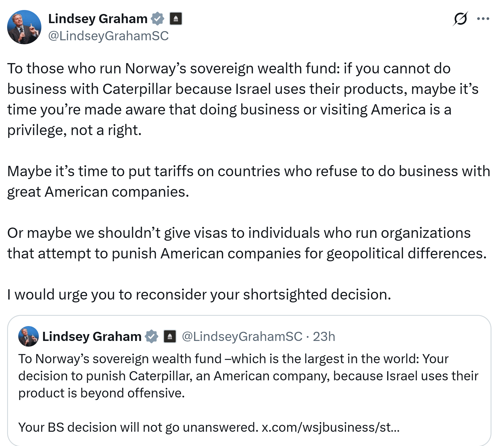
Task: Open the x.com/wsjbusiness link
Action: pyautogui.click(x=330, y=427)
